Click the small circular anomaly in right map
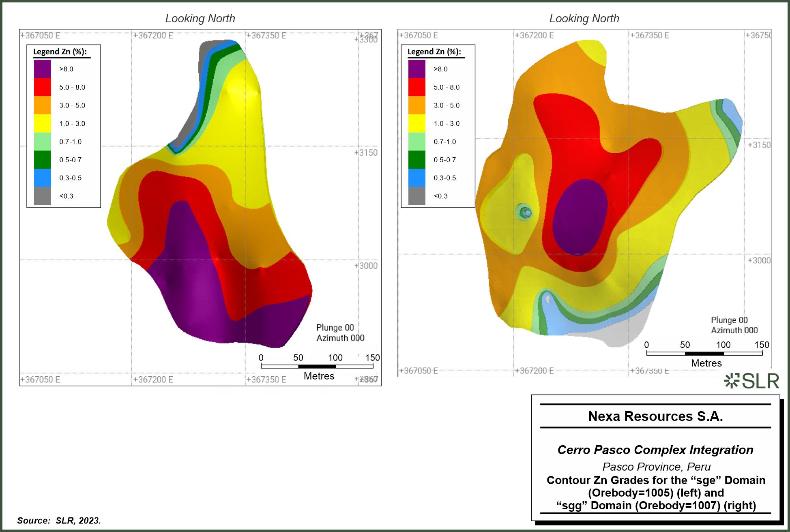Viewport: 790px width, 532px height. pos(526,212)
